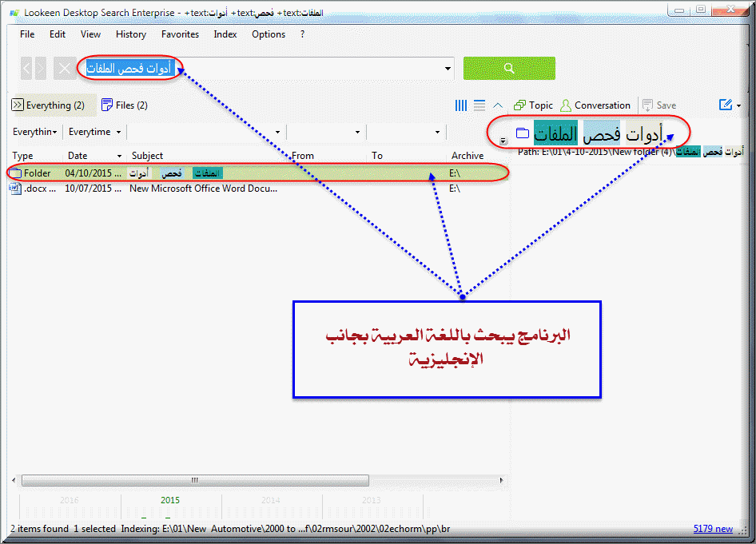Expand the search history dropdown arrow

[x=448, y=69]
